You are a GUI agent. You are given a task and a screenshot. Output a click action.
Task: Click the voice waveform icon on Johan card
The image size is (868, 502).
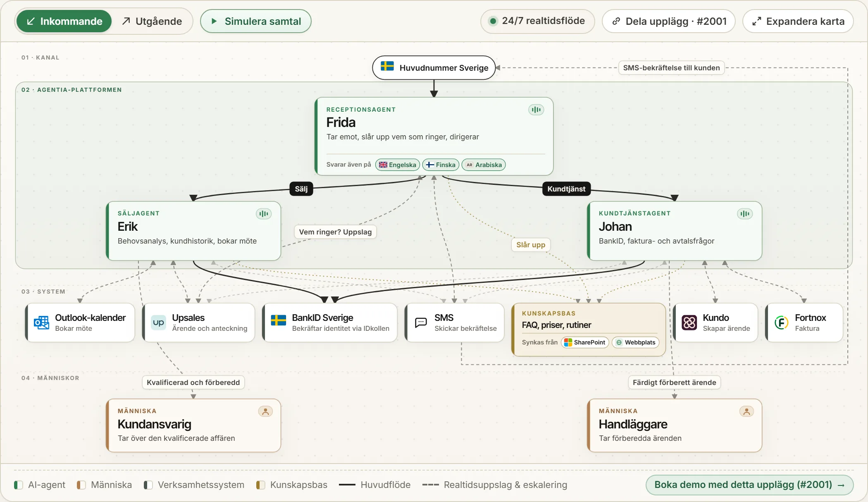coord(745,214)
